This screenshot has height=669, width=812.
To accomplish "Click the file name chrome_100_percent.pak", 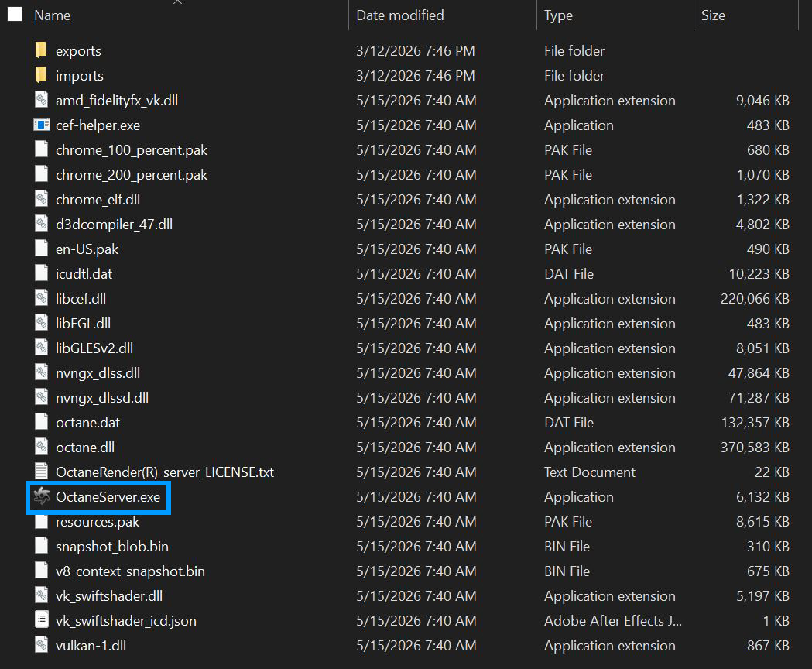I will (132, 150).
